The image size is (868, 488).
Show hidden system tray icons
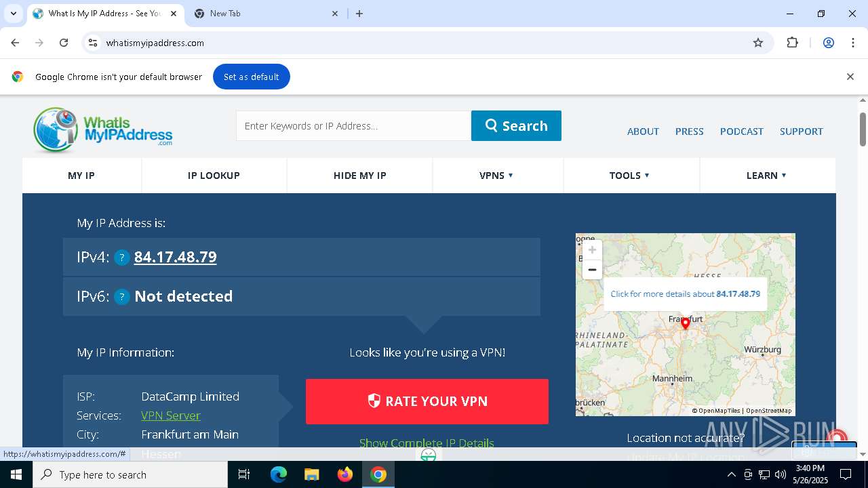[731, 474]
